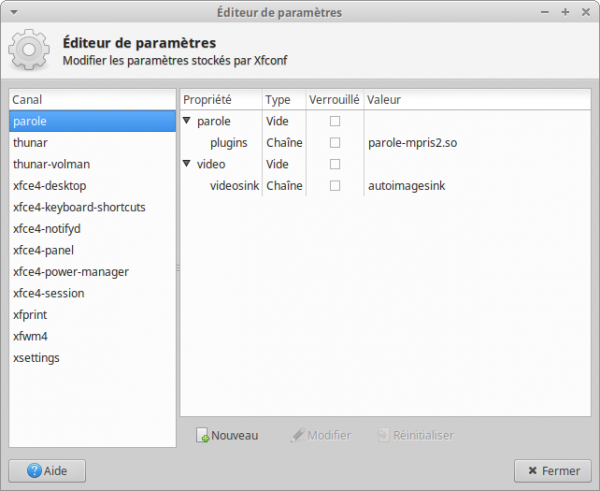Select the thunar channel
The image size is (600, 491).
click(30, 143)
